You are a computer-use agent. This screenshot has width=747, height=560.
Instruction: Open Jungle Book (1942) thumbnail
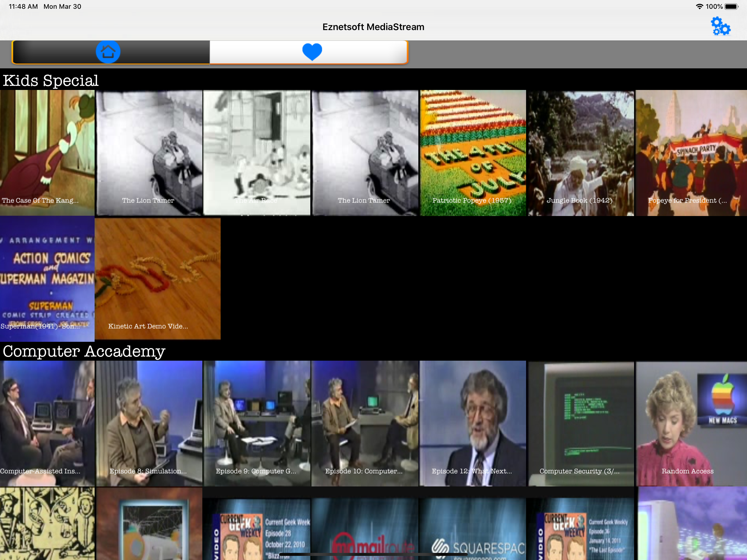[x=581, y=153]
